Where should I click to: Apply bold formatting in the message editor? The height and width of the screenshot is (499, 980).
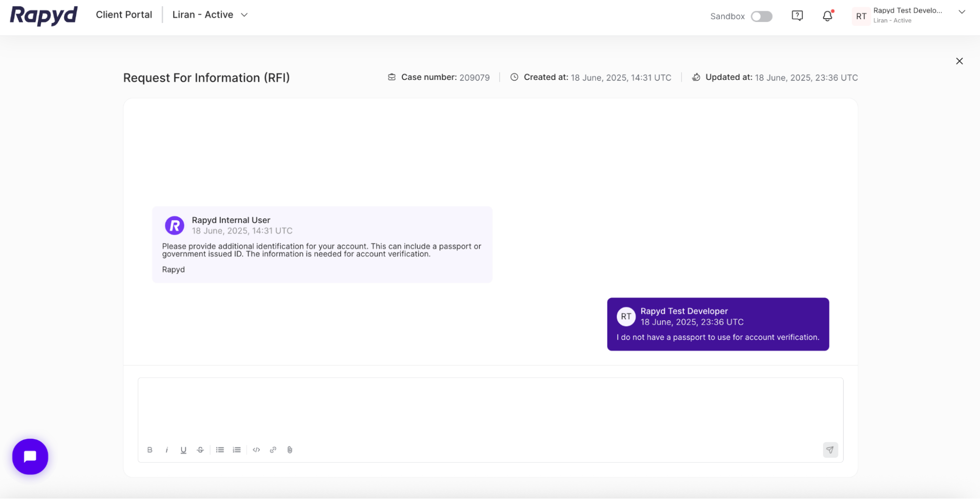[x=150, y=449]
